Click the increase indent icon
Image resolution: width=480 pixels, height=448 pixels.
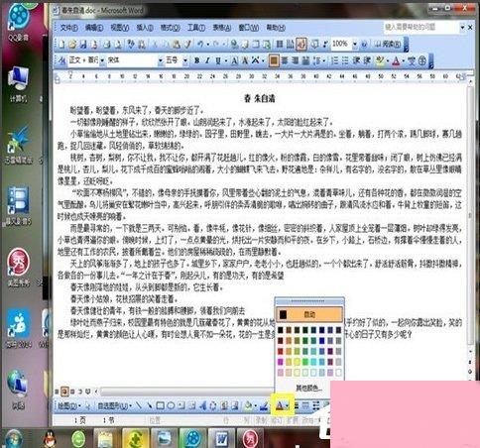367,60
